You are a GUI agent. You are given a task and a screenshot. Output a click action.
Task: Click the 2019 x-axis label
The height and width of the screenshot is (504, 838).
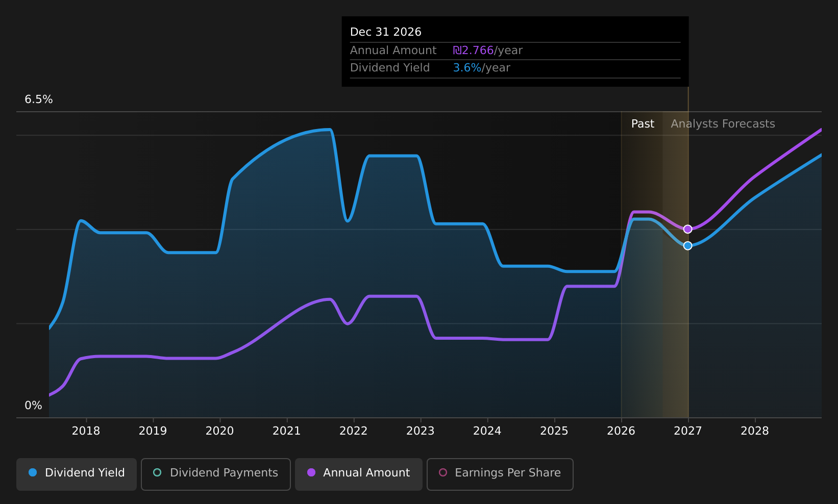tap(153, 431)
